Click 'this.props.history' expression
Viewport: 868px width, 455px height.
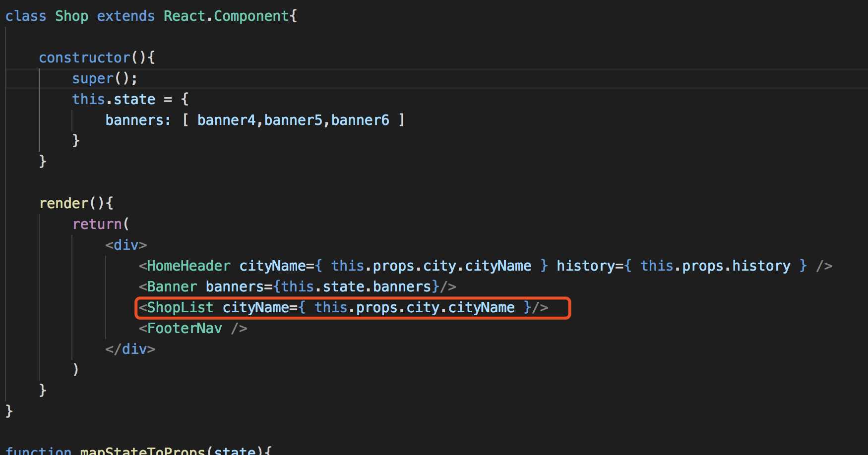pos(715,266)
